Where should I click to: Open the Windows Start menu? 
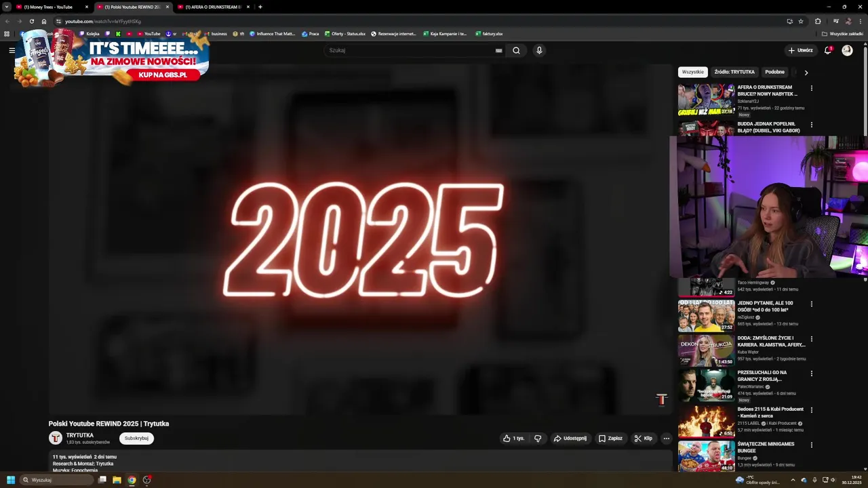pos(11,480)
